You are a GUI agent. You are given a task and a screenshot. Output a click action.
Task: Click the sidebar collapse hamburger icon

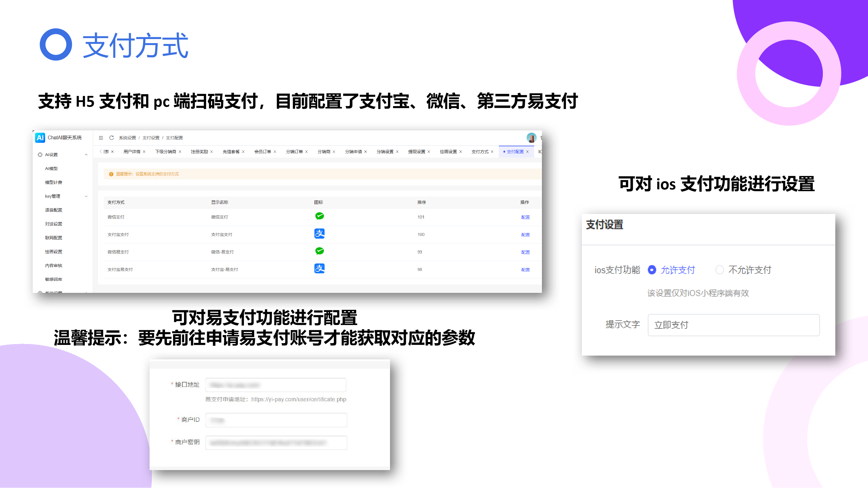pos(101,138)
